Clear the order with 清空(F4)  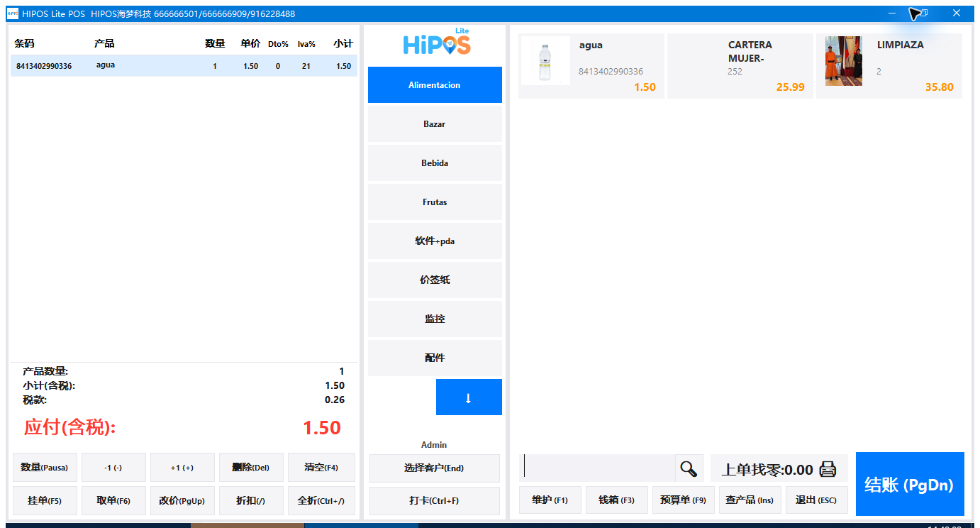coord(321,468)
